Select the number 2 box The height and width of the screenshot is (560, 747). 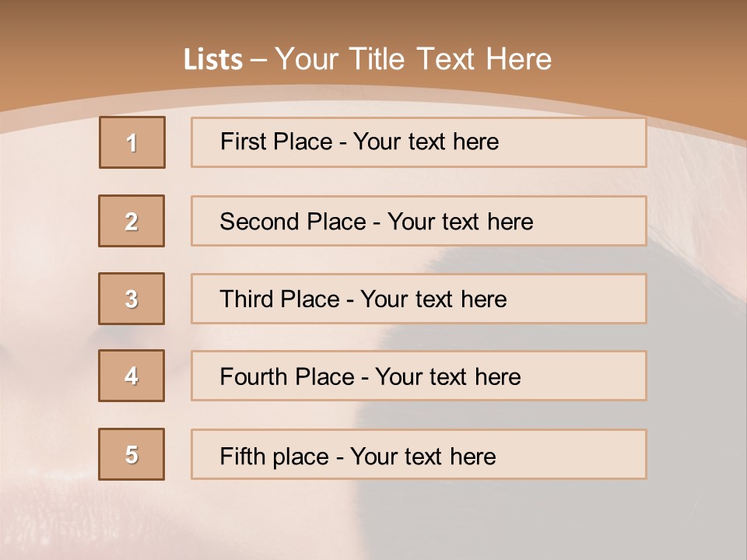(132, 221)
